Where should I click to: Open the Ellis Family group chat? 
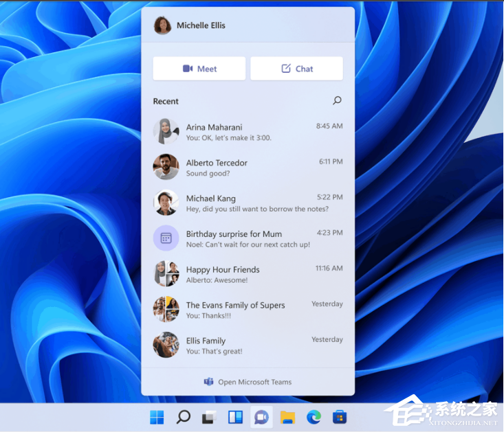pyautogui.click(x=248, y=345)
